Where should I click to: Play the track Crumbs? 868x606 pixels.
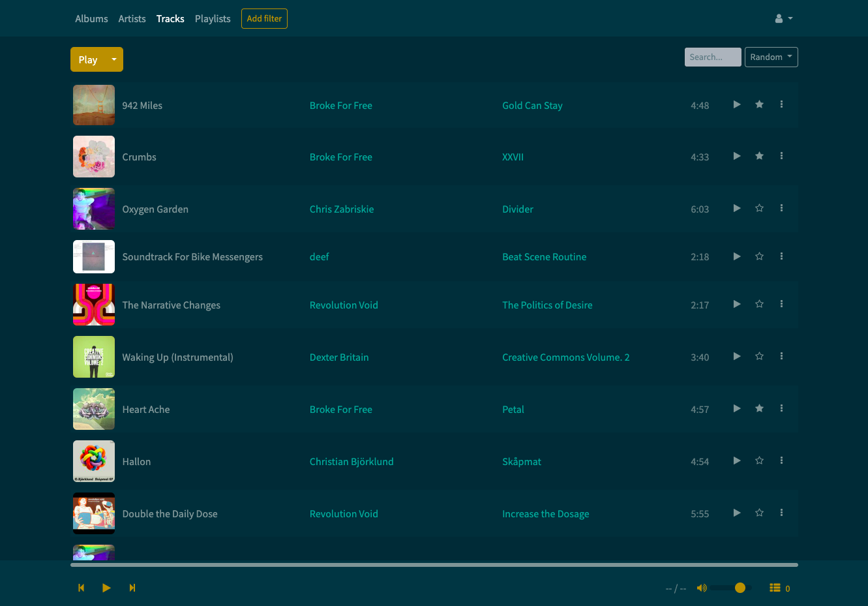[x=737, y=156]
